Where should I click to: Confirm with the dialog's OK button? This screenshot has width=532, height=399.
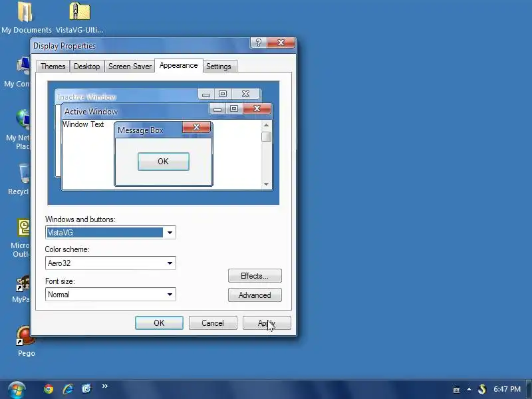159,323
